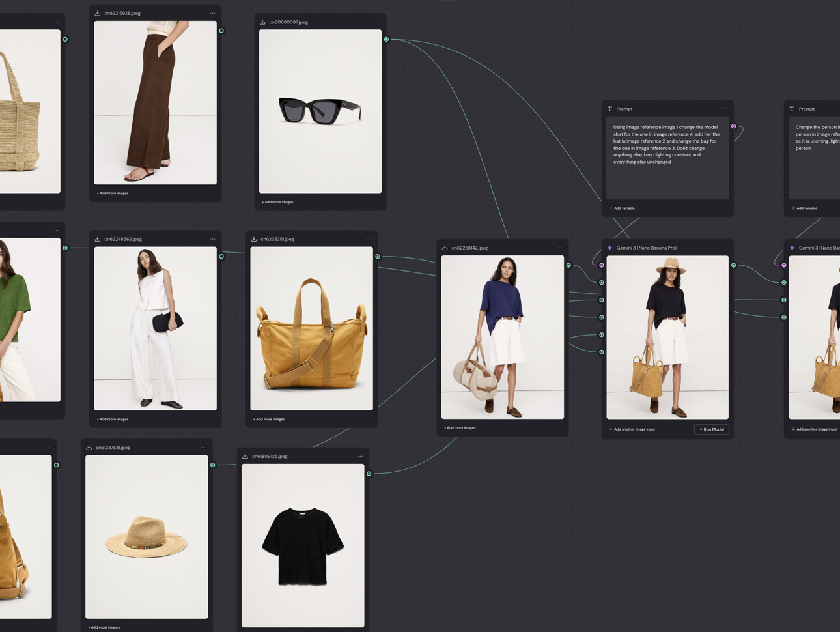Add more images to cn62258142.jpeg node
The height and width of the screenshot is (632, 840).
(x=460, y=428)
